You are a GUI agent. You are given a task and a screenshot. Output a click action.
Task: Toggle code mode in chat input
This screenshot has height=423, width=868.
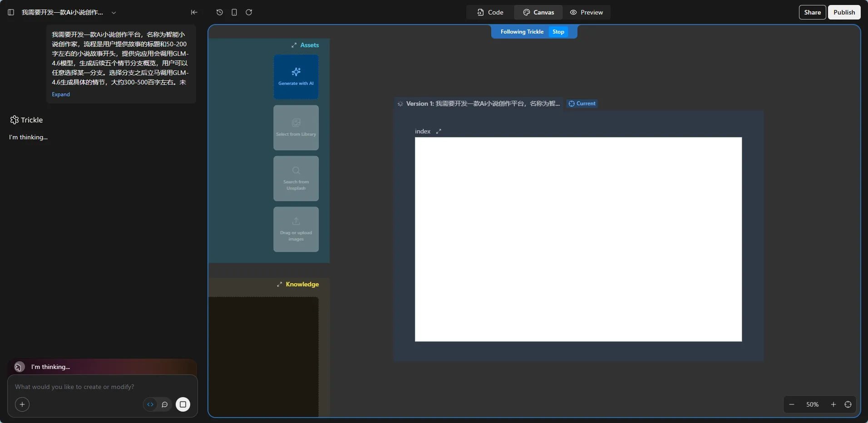coord(150,404)
